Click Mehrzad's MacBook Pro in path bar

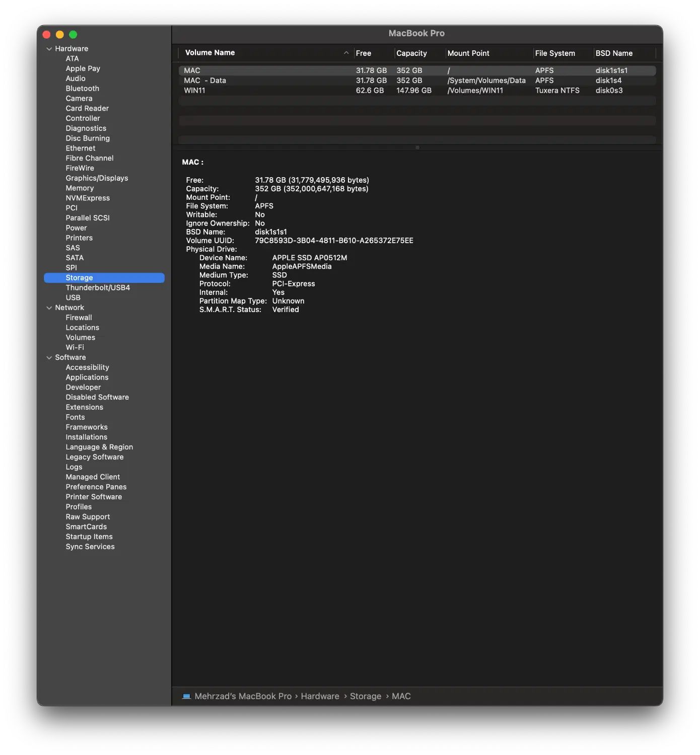coord(243,697)
